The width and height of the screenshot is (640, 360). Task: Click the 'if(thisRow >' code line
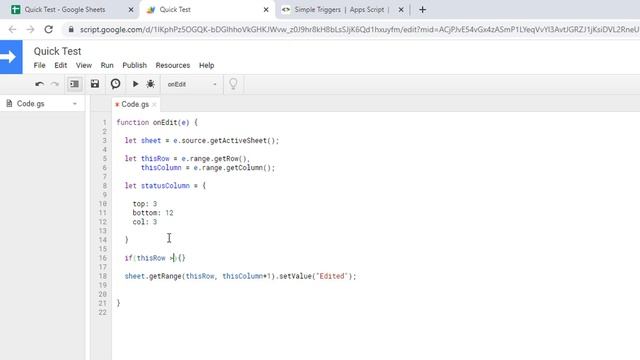pyautogui.click(x=155, y=258)
